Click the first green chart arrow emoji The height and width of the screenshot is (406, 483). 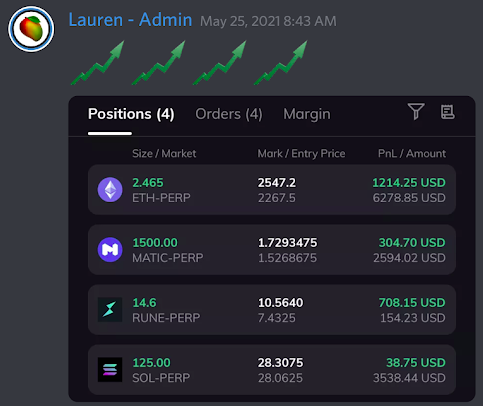click(97, 63)
